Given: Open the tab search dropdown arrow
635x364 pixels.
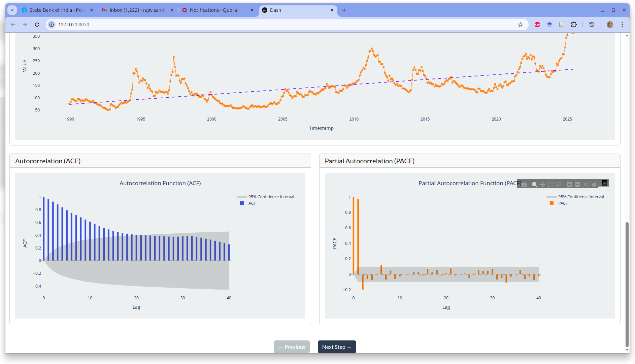Looking at the screenshot, I should click(12, 10).
